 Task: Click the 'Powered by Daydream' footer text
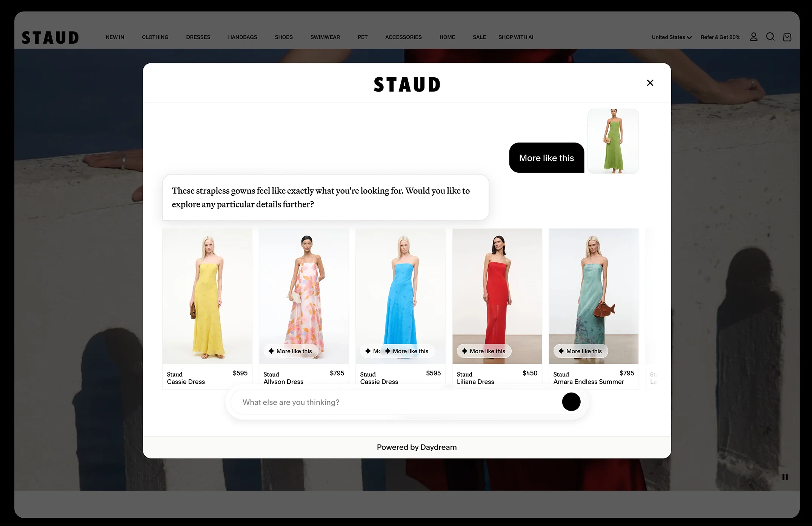coord(417,447)
